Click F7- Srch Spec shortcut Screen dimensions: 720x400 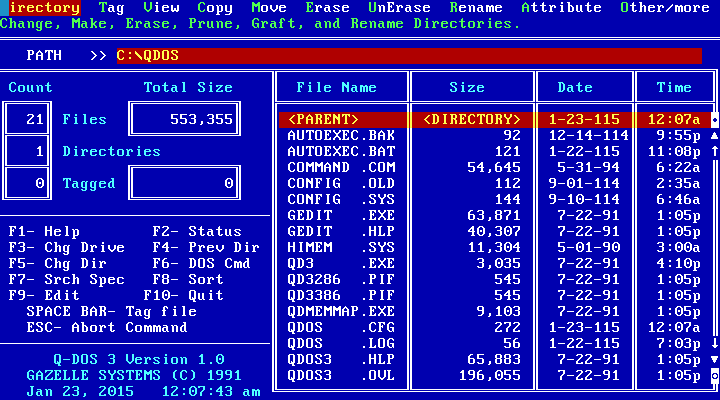point(67,280)
